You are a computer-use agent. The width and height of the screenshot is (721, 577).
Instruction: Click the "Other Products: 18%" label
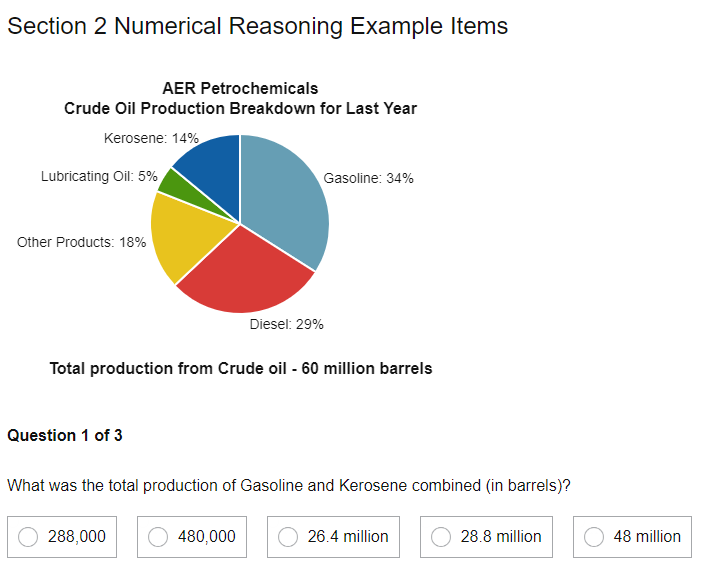pos(82,242)
